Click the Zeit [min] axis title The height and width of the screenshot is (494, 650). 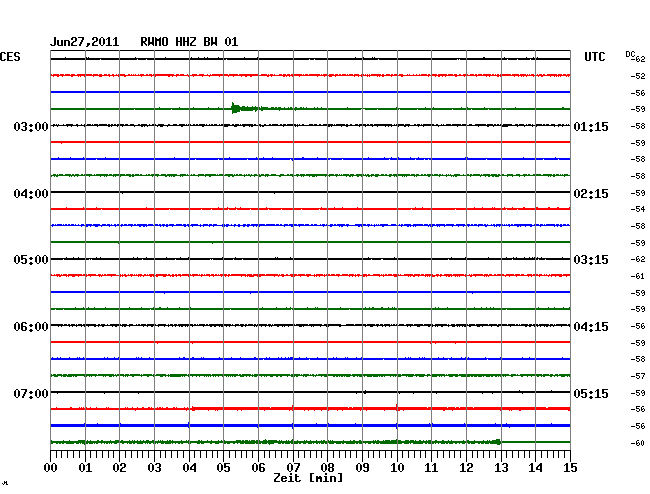(308, 478)
